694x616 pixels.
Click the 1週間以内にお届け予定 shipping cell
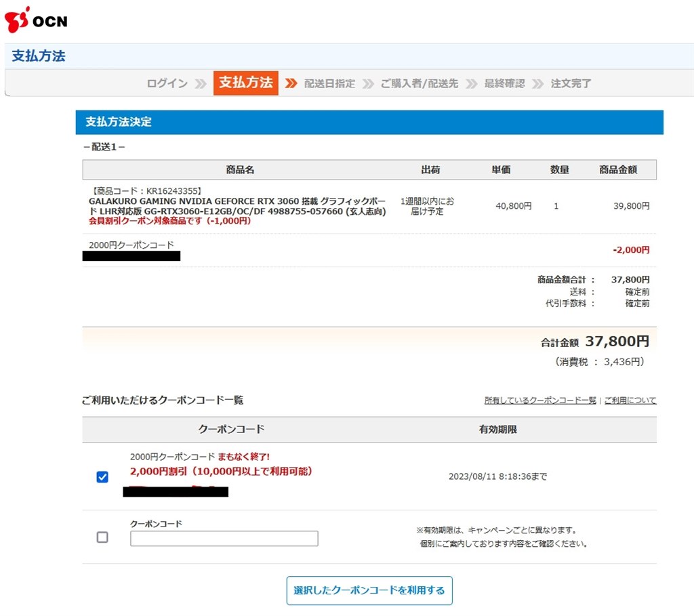click(x=427, y=206)
